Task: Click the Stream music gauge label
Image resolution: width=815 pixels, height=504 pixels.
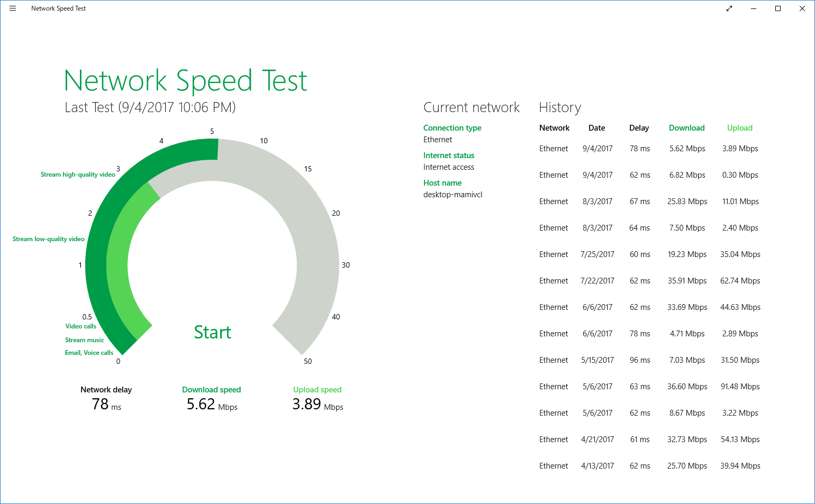Action: click(x=85, y=340)
